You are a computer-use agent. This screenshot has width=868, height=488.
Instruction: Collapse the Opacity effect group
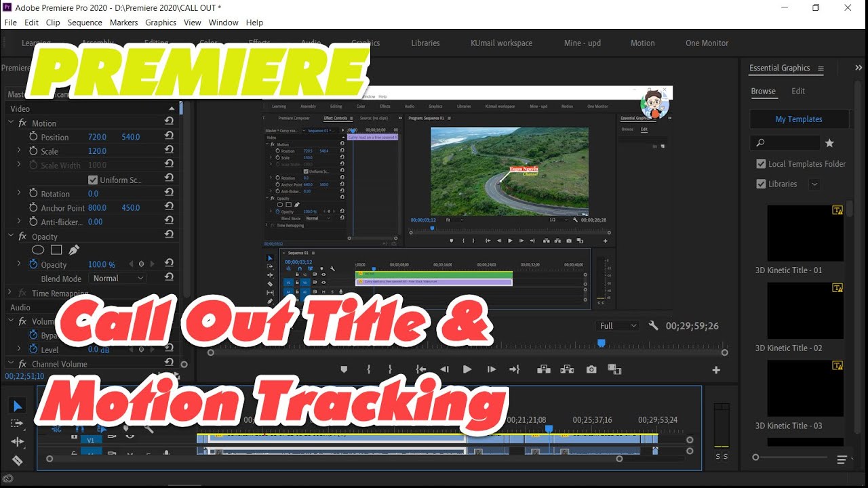coord(11,237)
